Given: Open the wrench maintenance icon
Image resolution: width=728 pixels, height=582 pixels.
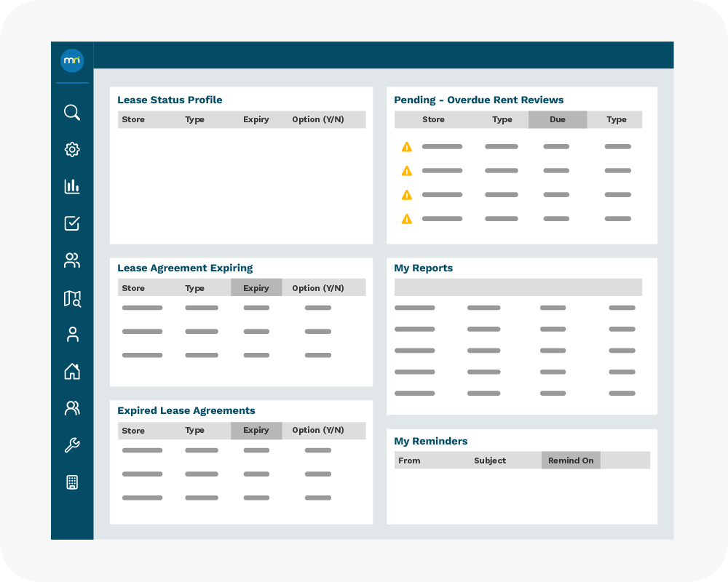Looking at the screenshot, I should (72, 445).
